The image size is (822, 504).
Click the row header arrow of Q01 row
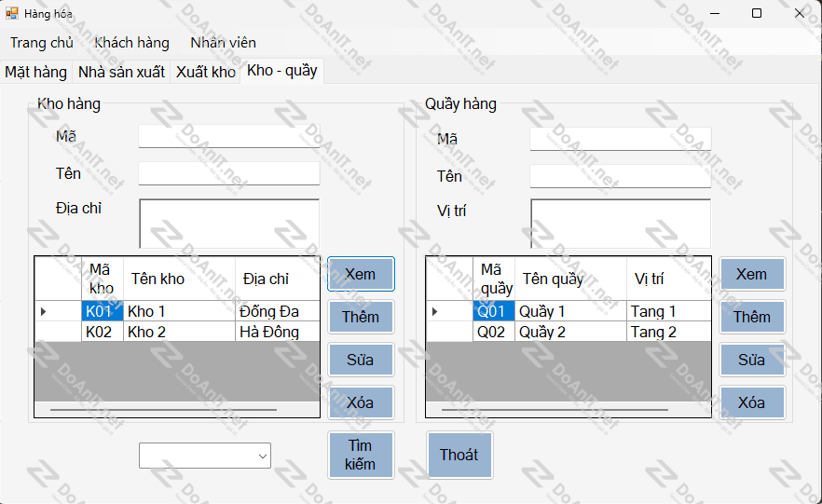coord(449,311)
